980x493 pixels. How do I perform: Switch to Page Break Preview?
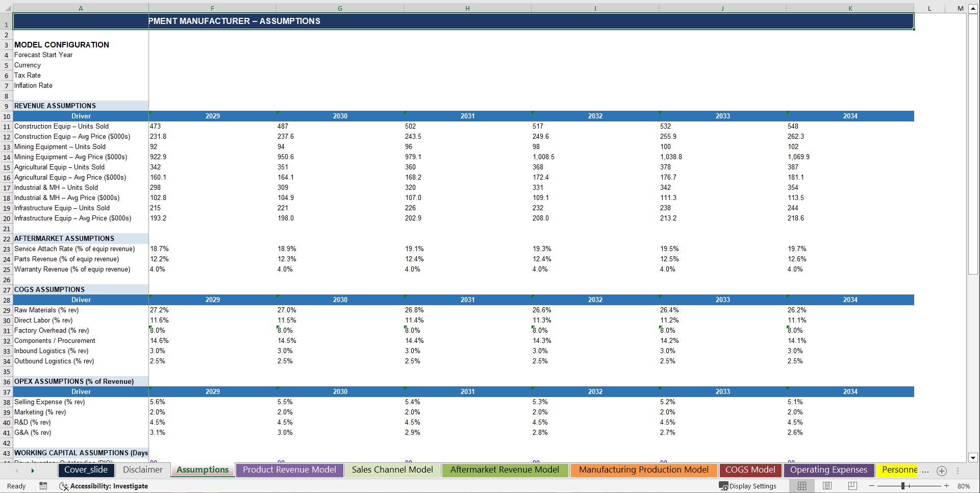point(852,486)
